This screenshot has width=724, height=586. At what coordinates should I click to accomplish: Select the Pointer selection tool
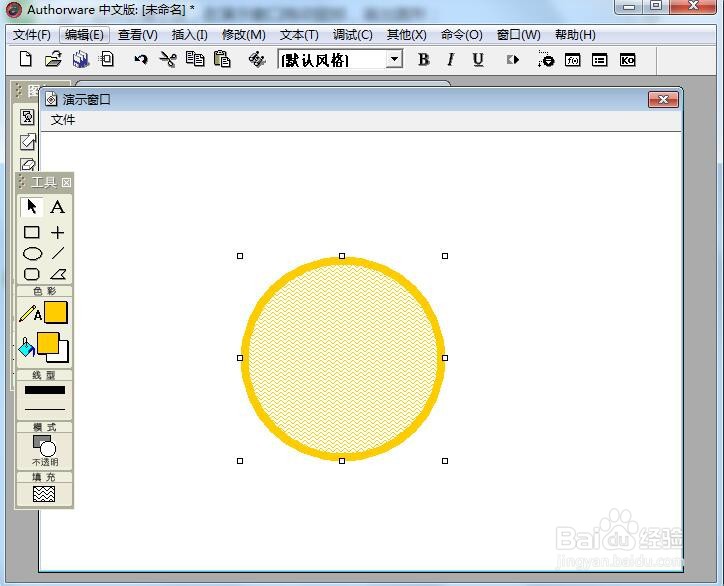[31, 206]
